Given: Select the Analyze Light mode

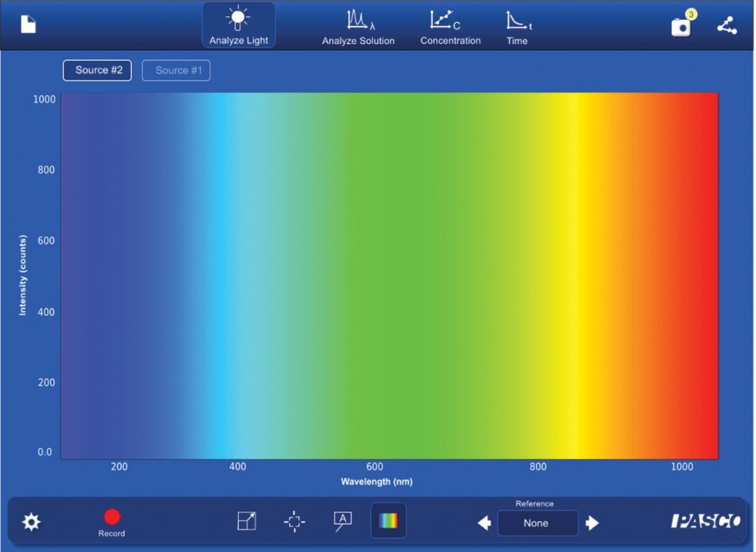Looking at the screenshot, I should [x=238, y=26].
